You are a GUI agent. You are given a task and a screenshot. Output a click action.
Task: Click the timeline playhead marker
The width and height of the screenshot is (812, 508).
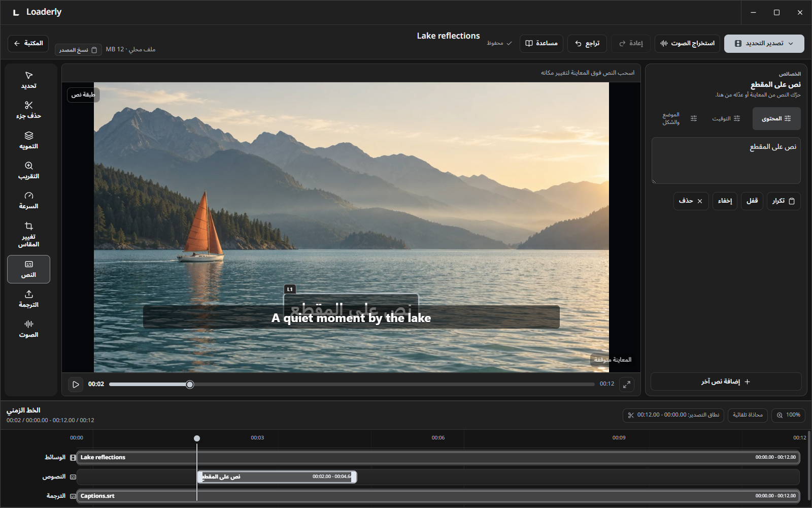(x=197, y=438)
